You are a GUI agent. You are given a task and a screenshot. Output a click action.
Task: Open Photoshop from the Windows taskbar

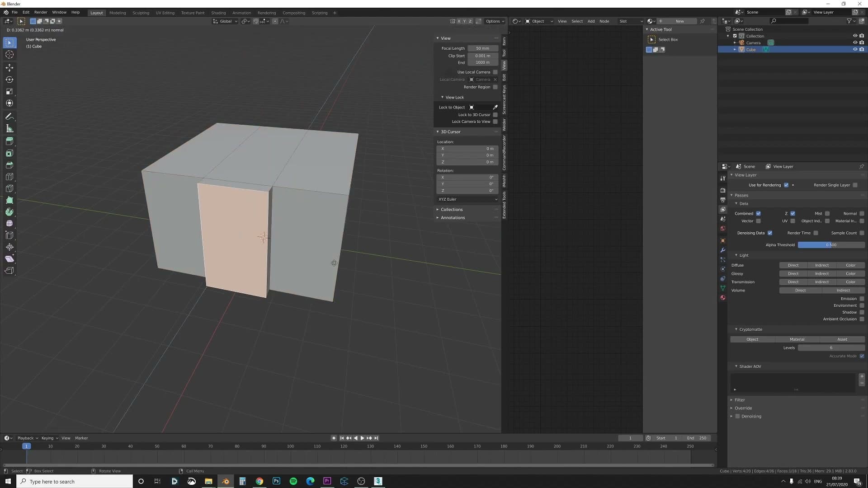pos(276,481)
